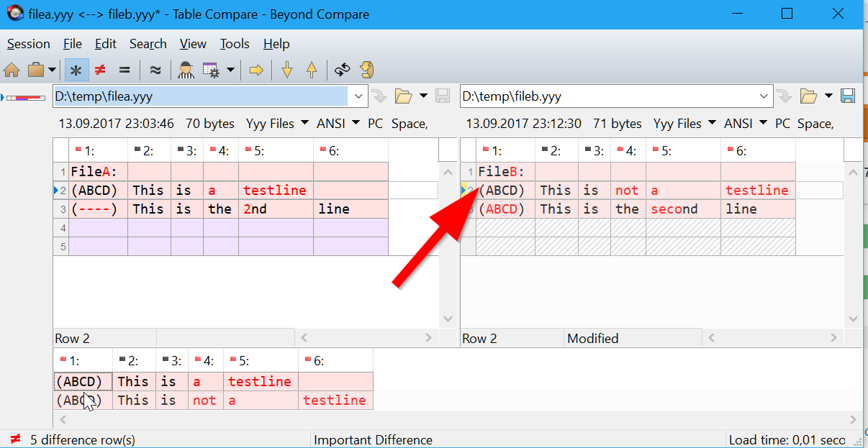Viewport: 868px width, 448px height.
Task: Open the Session menu
Action: tap(29, 44)
